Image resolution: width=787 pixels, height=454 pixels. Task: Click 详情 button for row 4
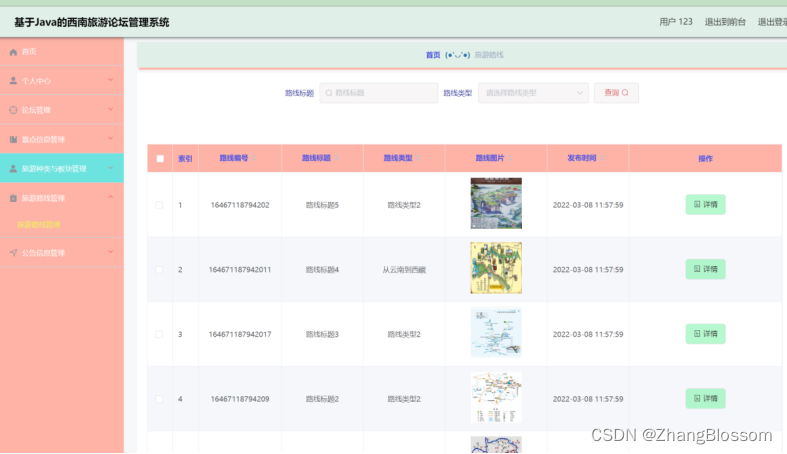point(705,399)
